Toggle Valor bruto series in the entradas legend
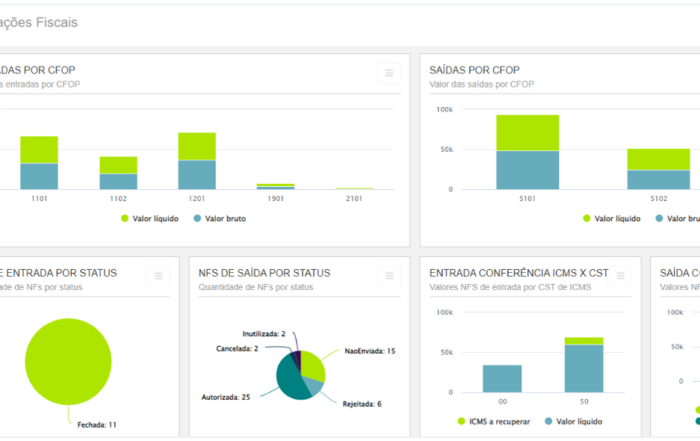Image resolution: width=700 pixels, height=441 pixels. [x=224, y=217]
